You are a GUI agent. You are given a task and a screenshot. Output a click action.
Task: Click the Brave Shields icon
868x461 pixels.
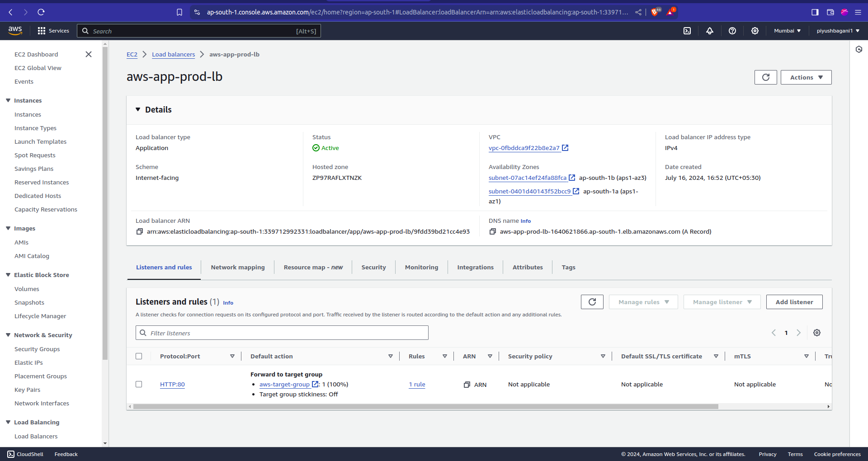655,12
